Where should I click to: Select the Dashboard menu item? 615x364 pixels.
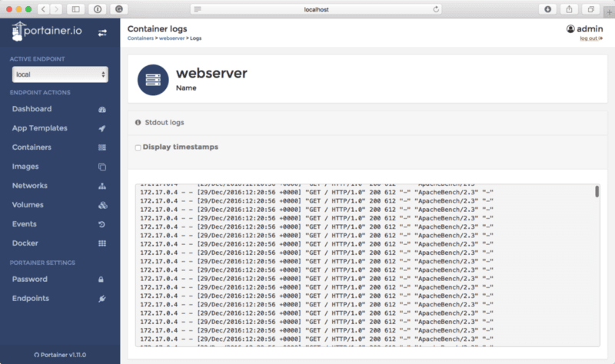[32, 109]
